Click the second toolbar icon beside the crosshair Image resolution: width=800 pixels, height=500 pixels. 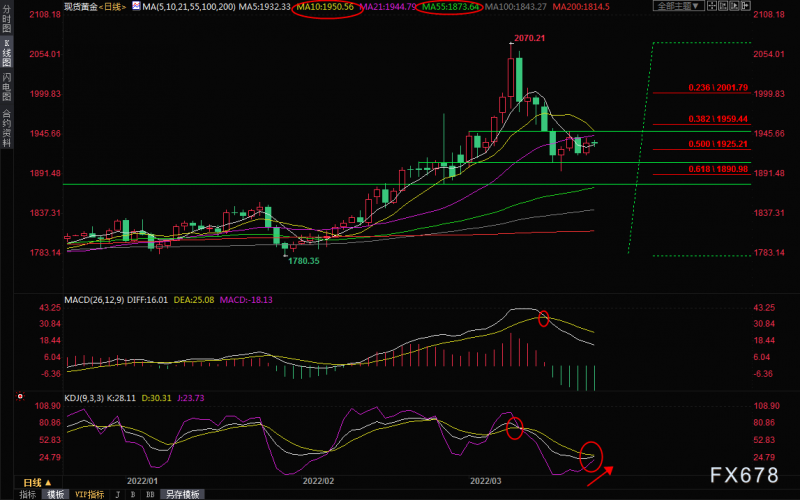tap(723, 6)
